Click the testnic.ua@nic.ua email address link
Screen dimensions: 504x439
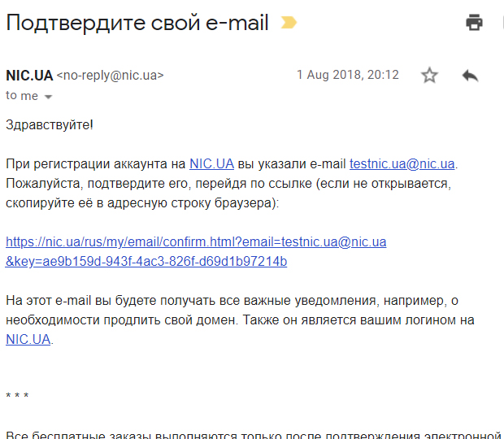coord(402,164)
